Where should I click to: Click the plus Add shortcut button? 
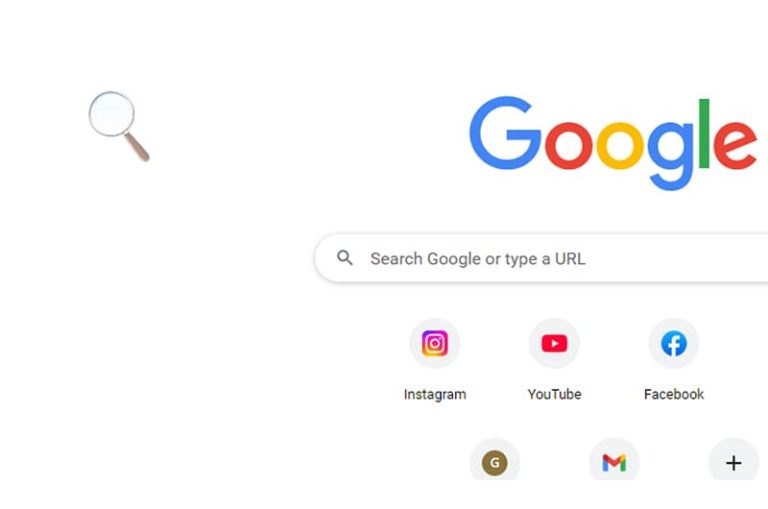pos(734,463)
